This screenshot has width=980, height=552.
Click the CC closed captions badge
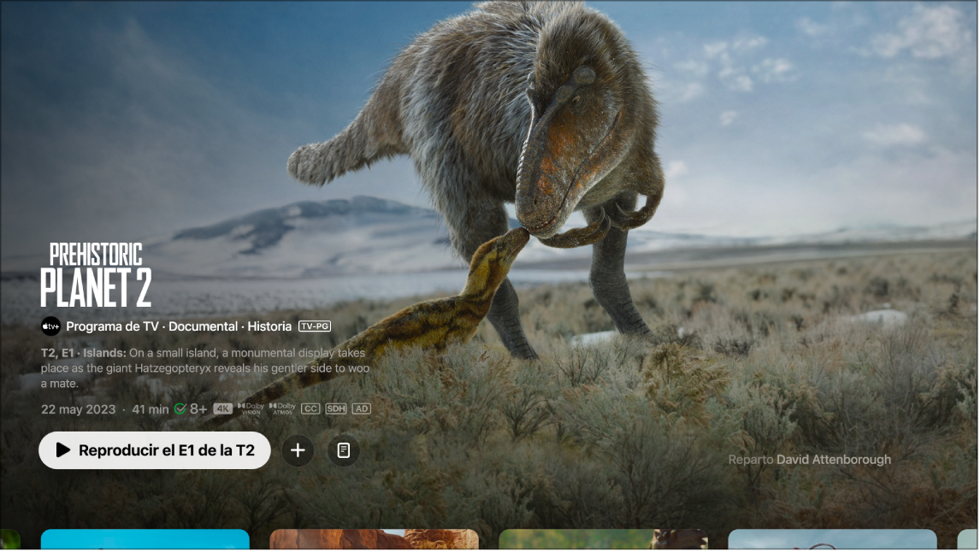point(310,409)
